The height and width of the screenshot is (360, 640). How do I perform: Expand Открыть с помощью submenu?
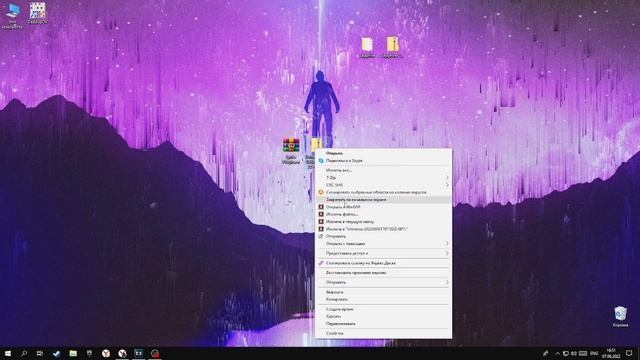[x=384, y=244]
